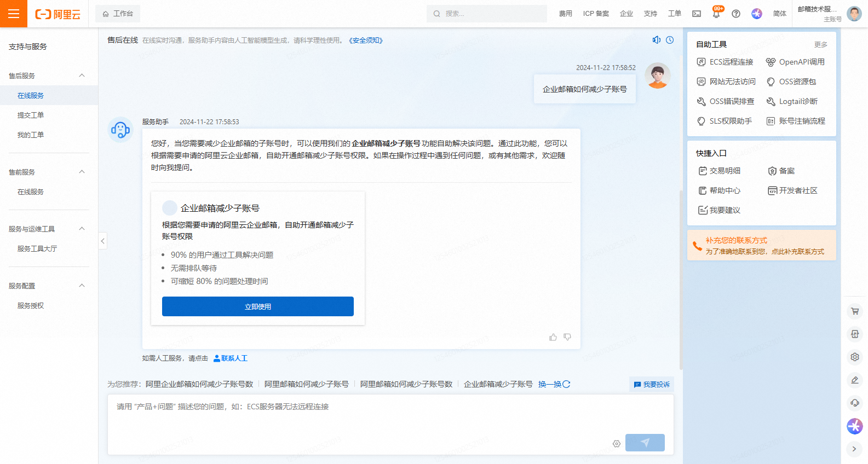Image resolution: width=868 pixels, height=464 pixels.
Task: Select suggestion 阿里邮箱如何减少子账号
Action: pos(307,384)
